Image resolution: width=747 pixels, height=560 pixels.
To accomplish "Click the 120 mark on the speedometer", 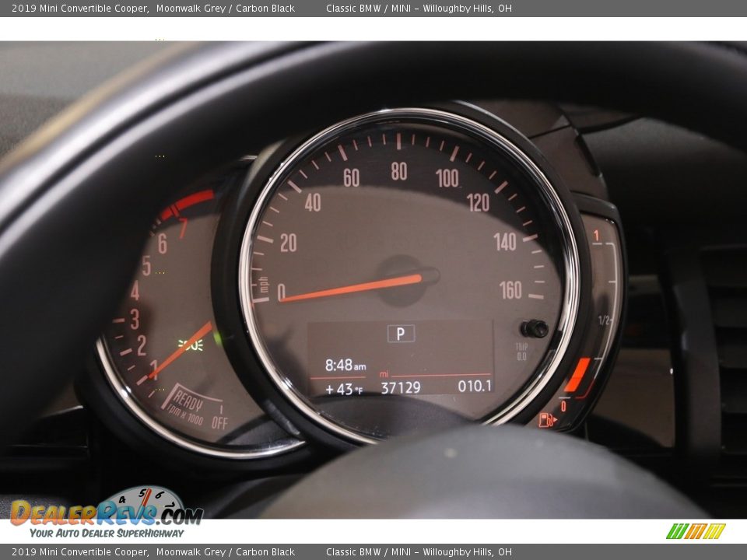I will click(479, 203).
